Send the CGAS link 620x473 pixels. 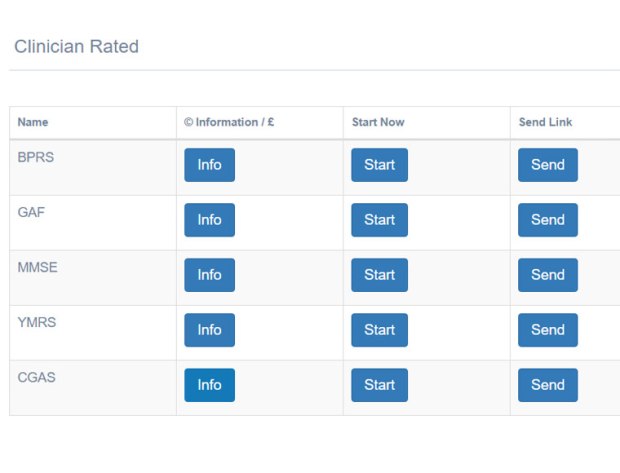(547, 385)
